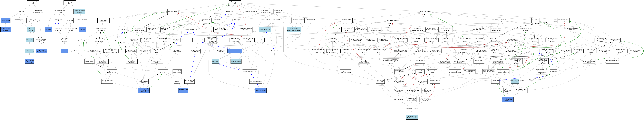Viewport: 644px width, 120px height.
Task: Click the post-transcriptional regulation of gene expression node
Action: [469, 72]
